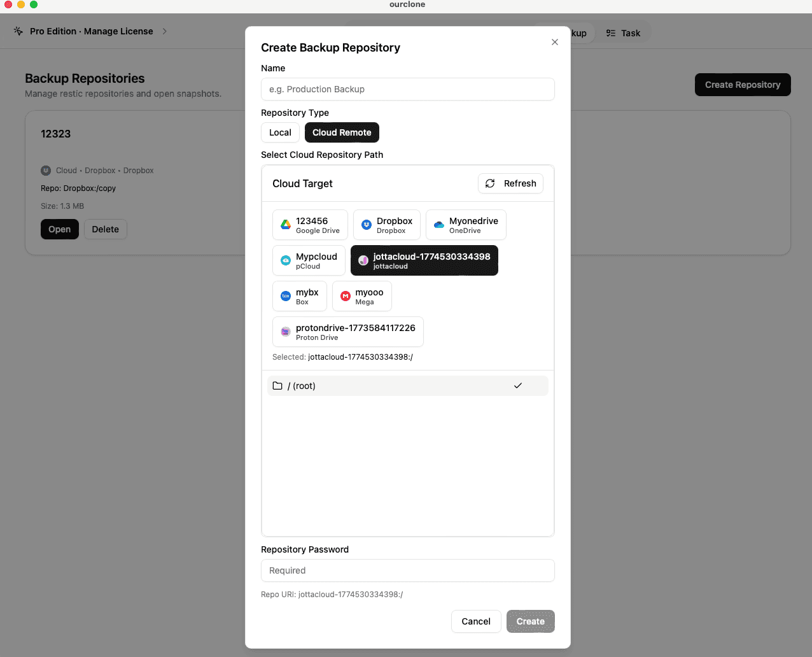Switch Repository Type to Local
The image size is (812, 657).
point(280,132)
